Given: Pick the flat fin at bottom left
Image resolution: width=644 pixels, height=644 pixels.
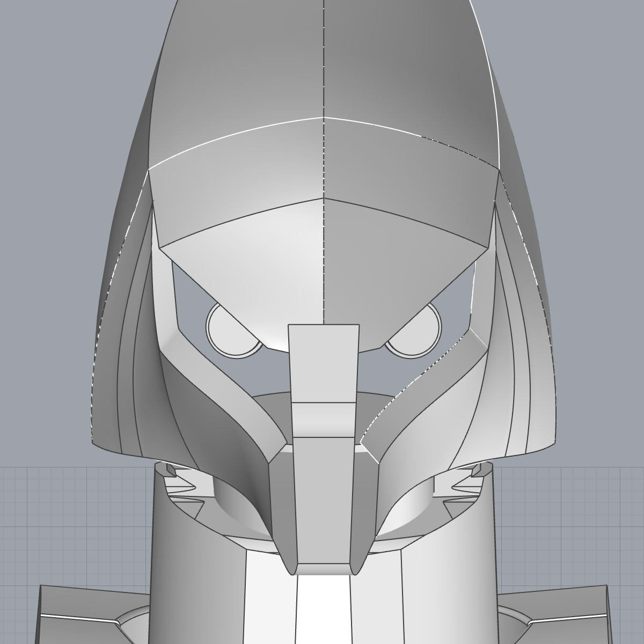Looking at the screenshot, I should [91, 614].
